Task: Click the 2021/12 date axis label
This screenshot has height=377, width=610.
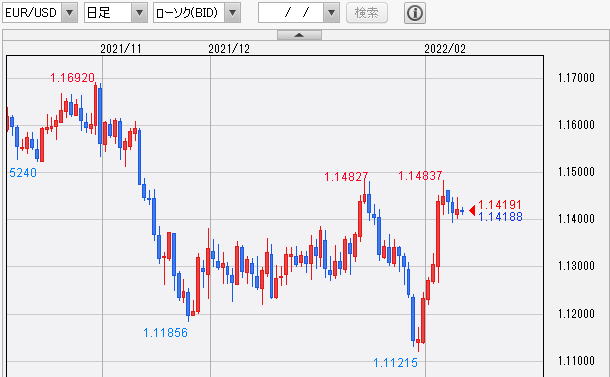Action: point(229,49)
